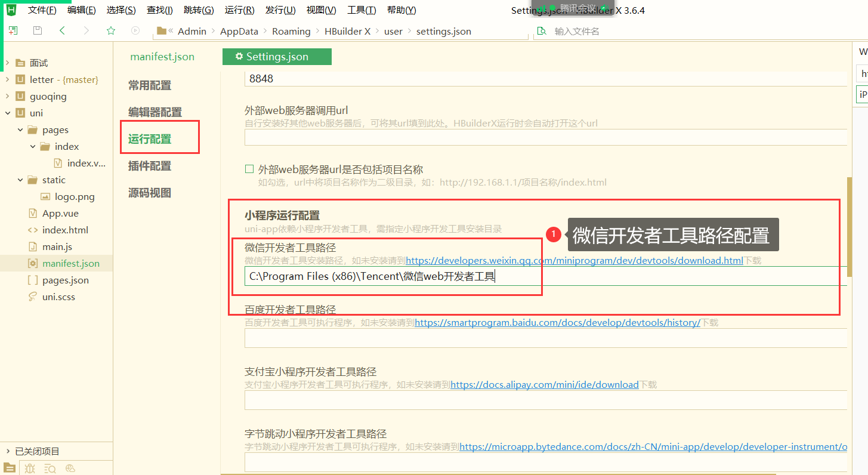Screen dimensions: 868x475
Task: Click the gear icon on the Settings.json tab
Action: click(239, 57)
